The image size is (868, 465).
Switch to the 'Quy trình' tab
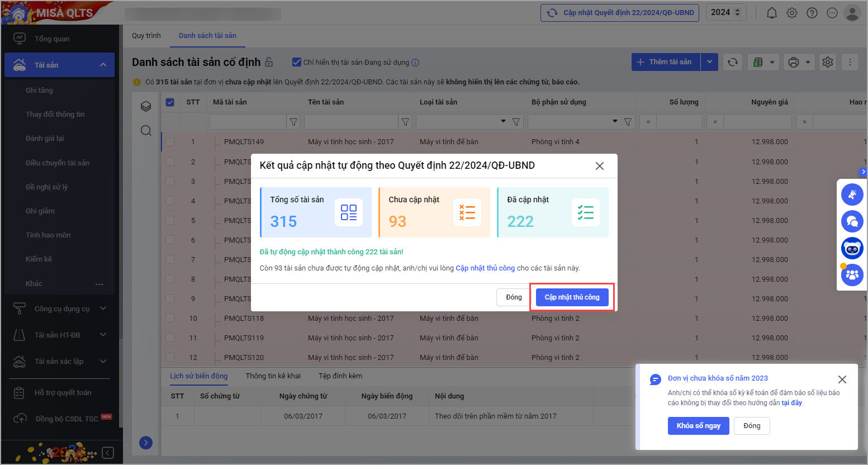pos(146,36)
